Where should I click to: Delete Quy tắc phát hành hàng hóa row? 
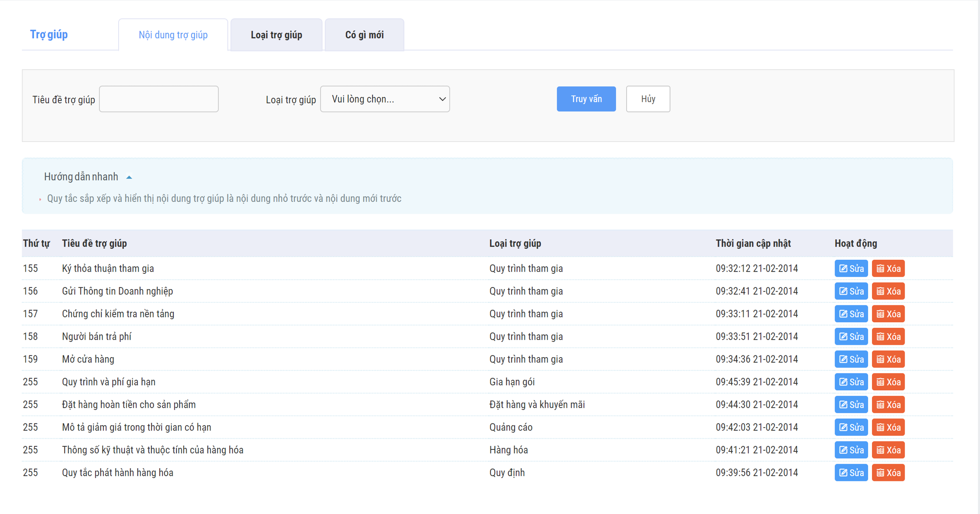(888, 473)
